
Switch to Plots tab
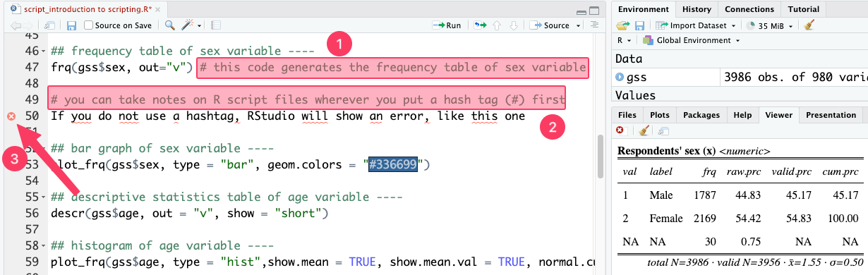(660, 115)
